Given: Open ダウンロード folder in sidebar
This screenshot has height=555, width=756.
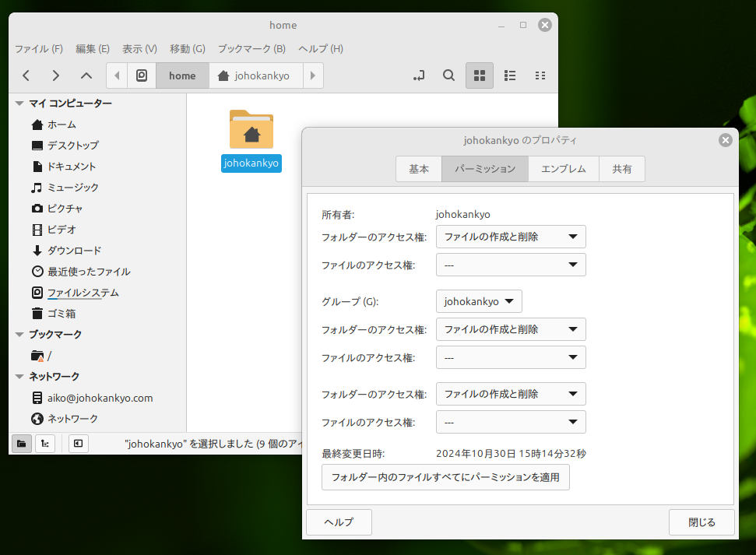Looking at the screenshot, I should pyautogui.click(x=74, y=251).
